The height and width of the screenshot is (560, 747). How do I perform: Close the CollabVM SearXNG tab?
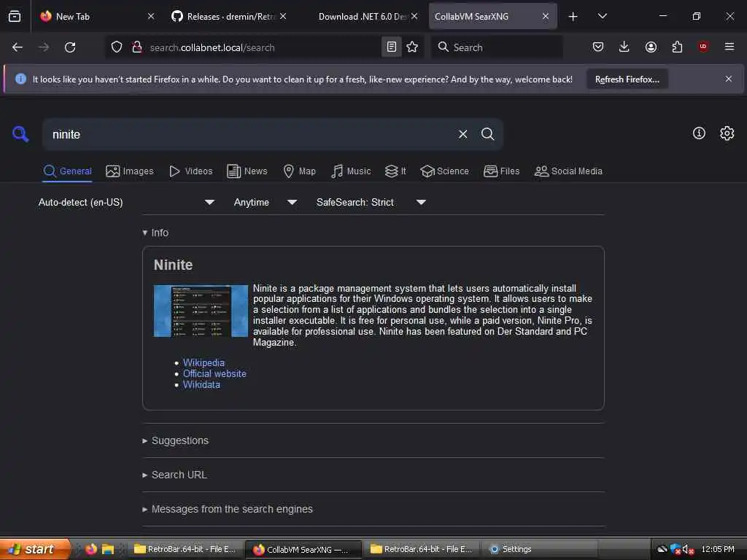click(546, 17)
